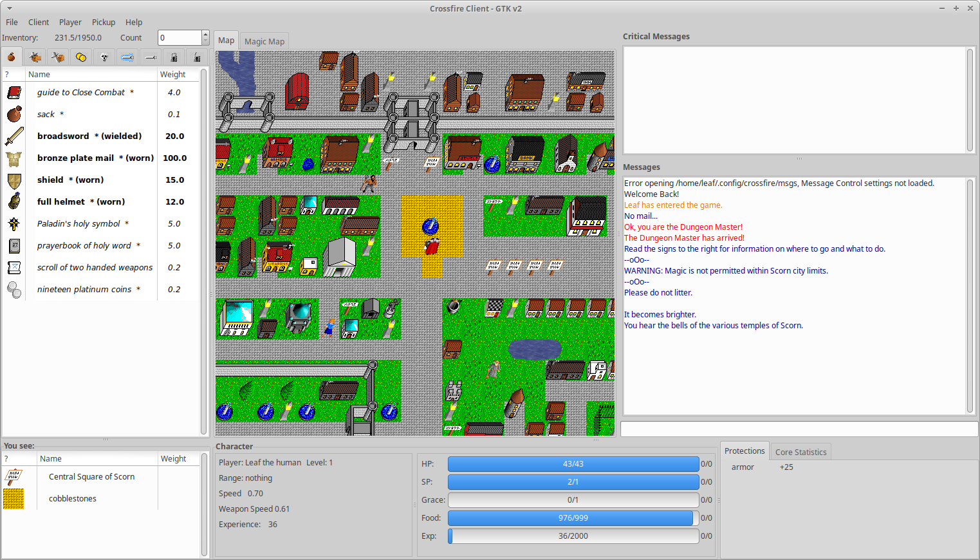Show all inventory items with sack tab
The width and height of the screenshot is (980, 560).
click(12, 57)
